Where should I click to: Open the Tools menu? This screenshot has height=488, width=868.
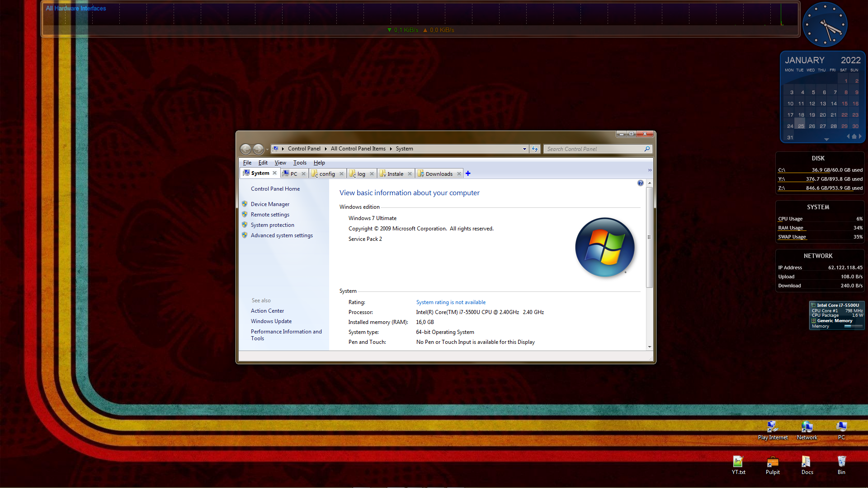299,163
